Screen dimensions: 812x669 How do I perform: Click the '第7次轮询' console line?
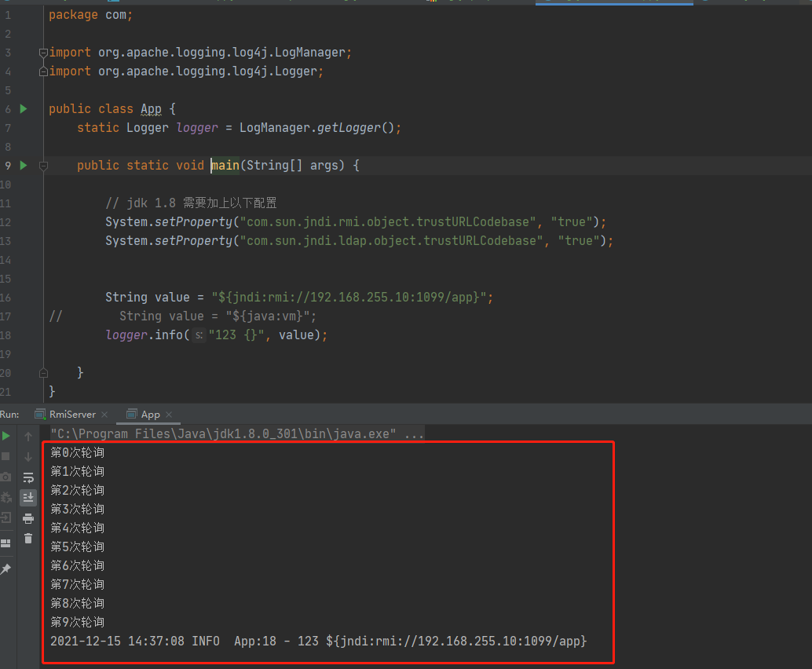(x=77, y=585)
